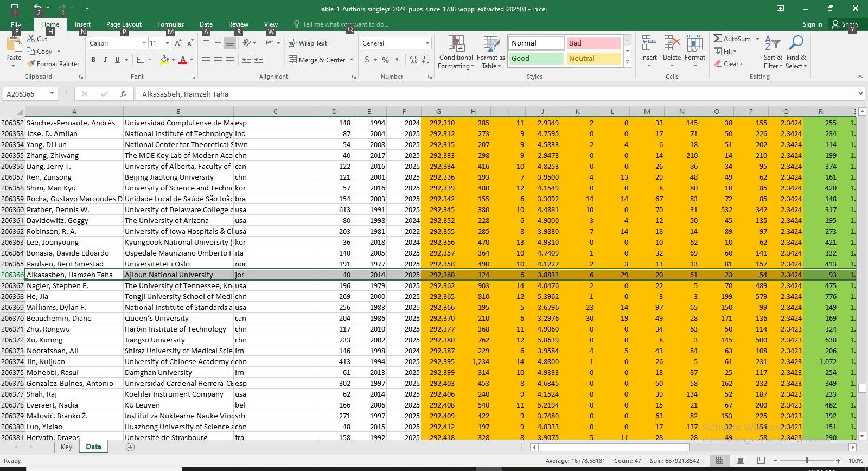868x471 pixels.
Task: Click the AutoSum sigma icon
Action: pyautogui.click(x=718, y=39)
